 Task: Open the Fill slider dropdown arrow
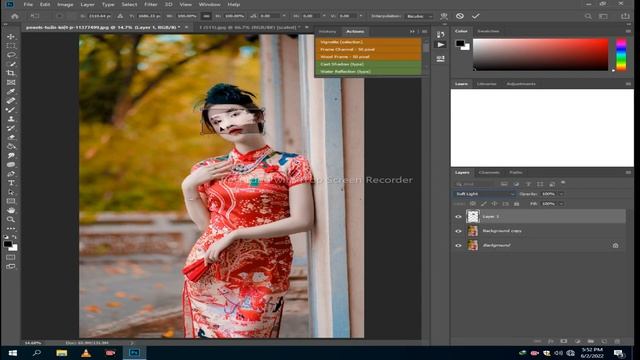[561, 203]
